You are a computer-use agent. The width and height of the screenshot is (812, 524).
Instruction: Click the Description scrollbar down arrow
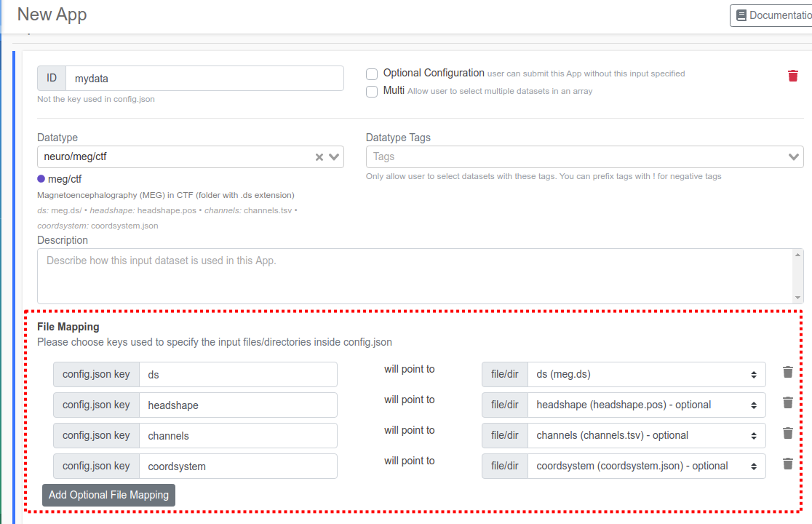798,298
